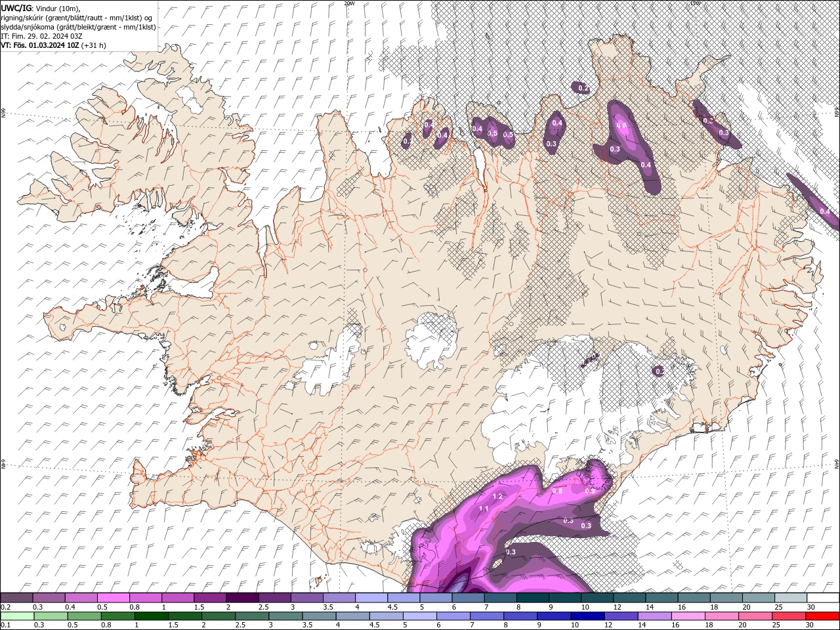Viewport: 840px width, 630px height.
Task: Pick the violet 12 rain legend swatch
Action: click(x=621, y=616)
